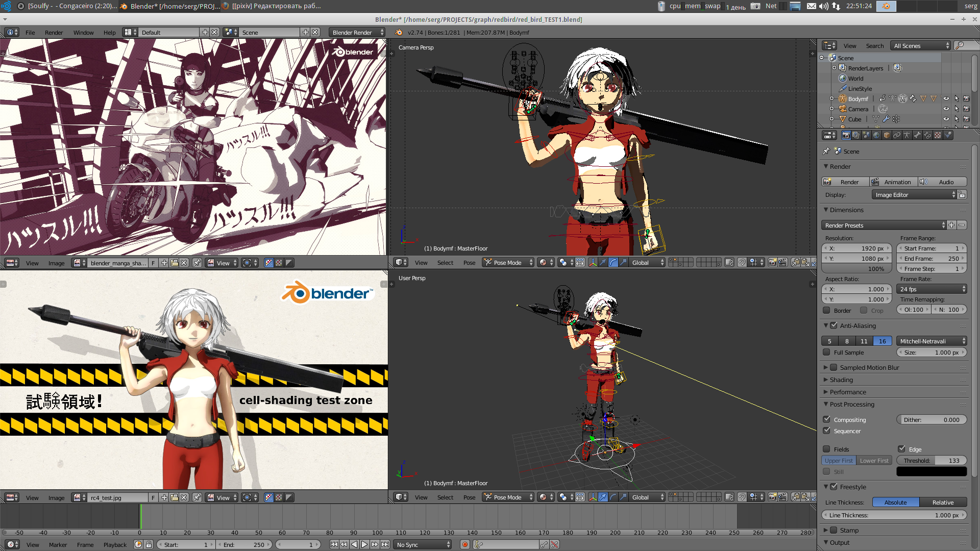The width and height of the screenshot is (980, 551).
Task: Open Pose Mode dropdown in User Persp header
Action: point(508,497)
